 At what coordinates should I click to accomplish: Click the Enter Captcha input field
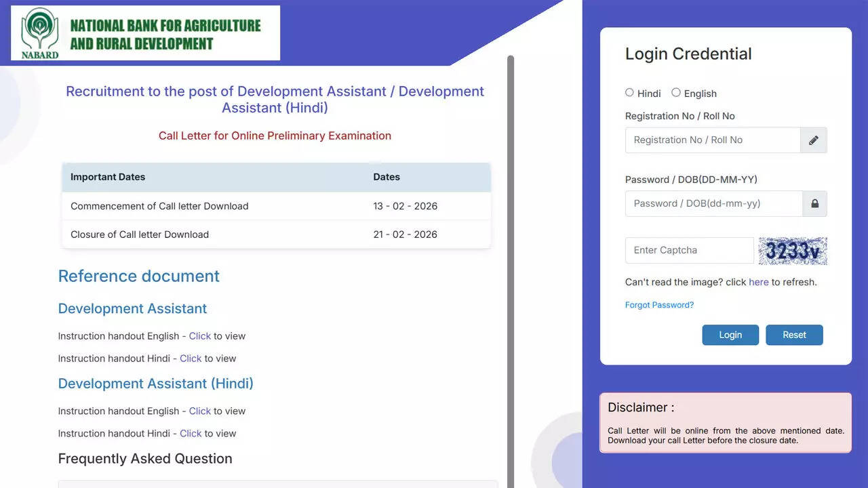pyautogui.click(x=688, y=250)
